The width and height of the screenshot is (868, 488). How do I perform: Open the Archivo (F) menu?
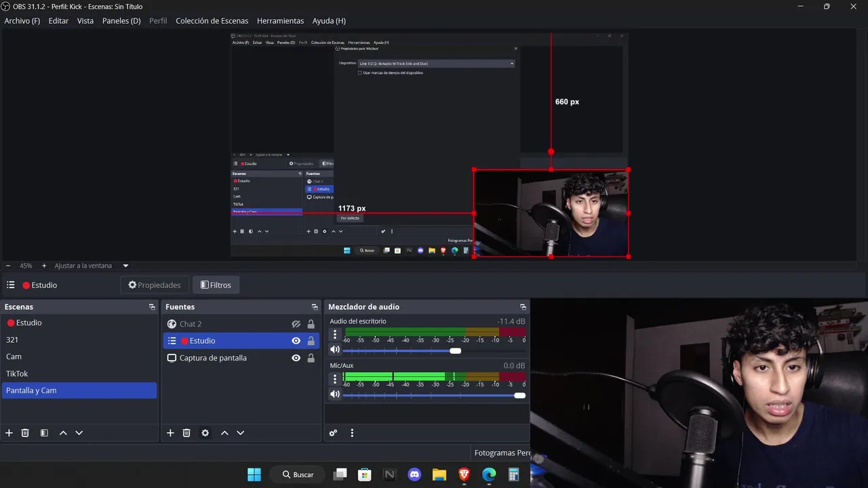tap(22, 21)
